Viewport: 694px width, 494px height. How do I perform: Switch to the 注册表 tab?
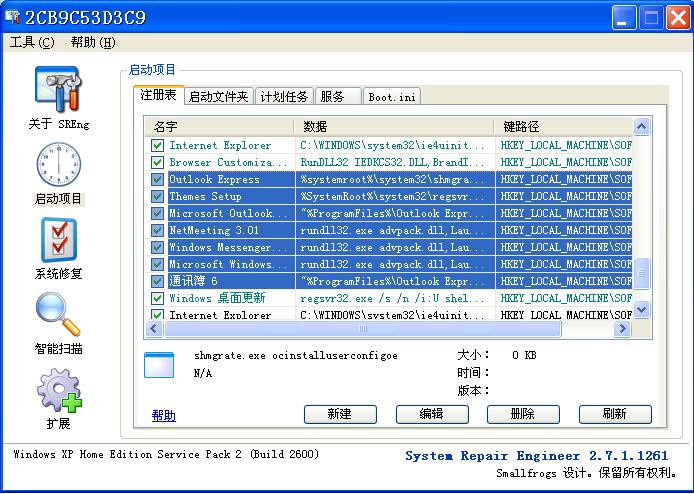tap(158, 95)
